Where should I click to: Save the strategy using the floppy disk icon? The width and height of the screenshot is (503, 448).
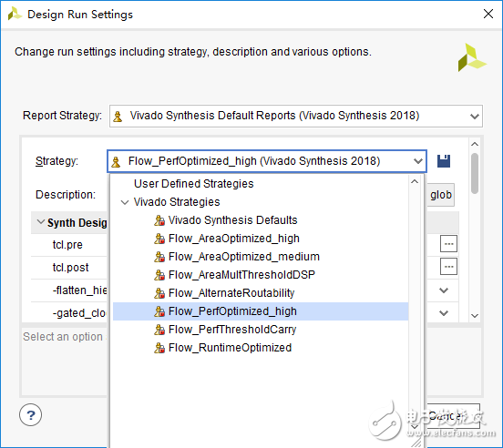coord(444,161)
